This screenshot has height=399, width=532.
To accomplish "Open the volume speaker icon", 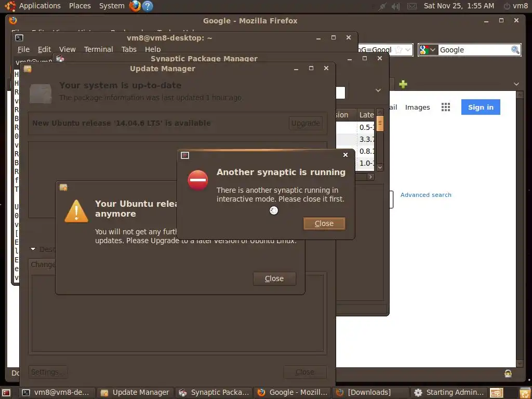I will click(x=395, y=6).
